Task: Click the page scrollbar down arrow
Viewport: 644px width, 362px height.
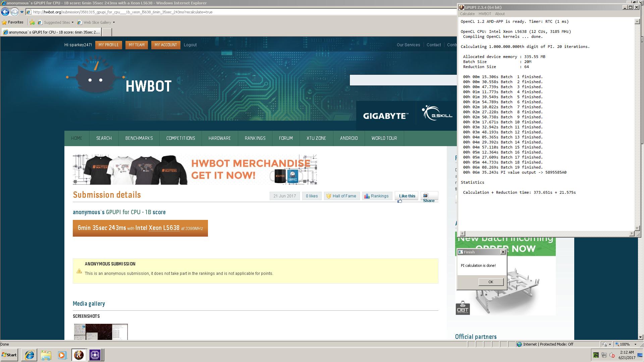Action: tap(641, 337)
